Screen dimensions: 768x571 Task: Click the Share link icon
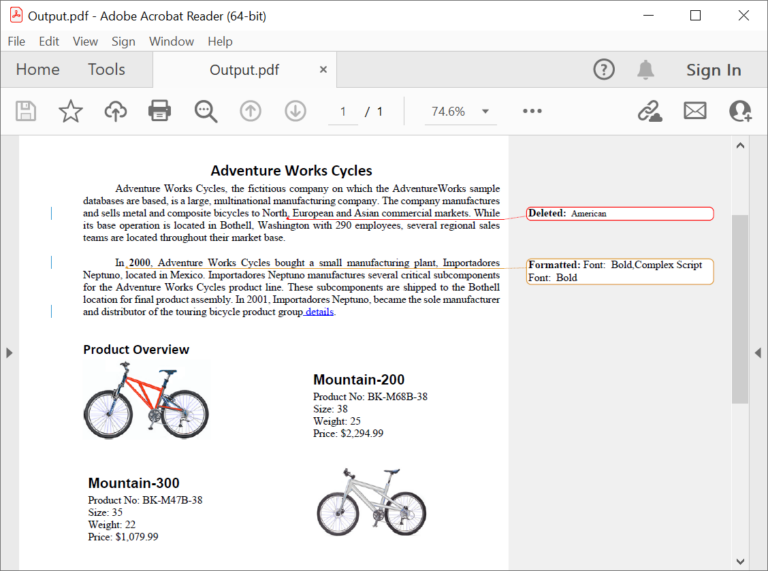coord(650,111)
